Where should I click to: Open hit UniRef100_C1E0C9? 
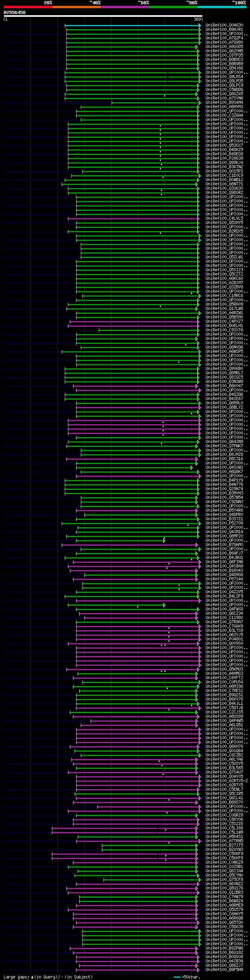tap(224, 176)
